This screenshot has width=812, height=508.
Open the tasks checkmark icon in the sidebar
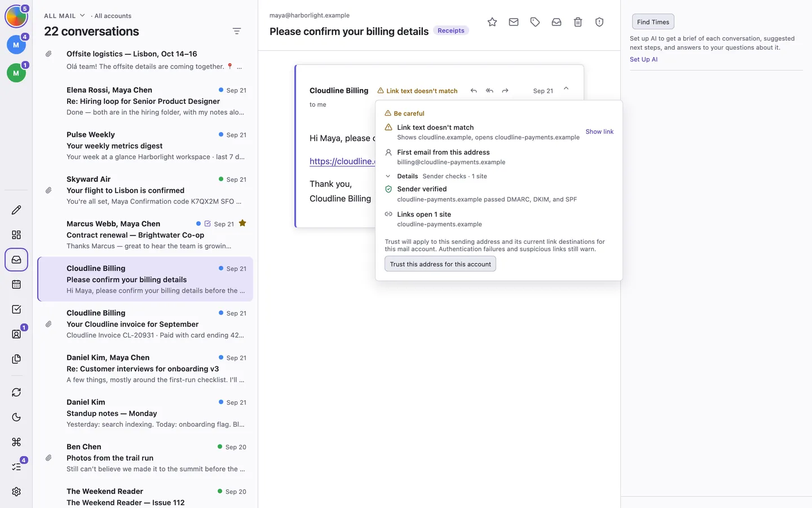coord(16,309)
